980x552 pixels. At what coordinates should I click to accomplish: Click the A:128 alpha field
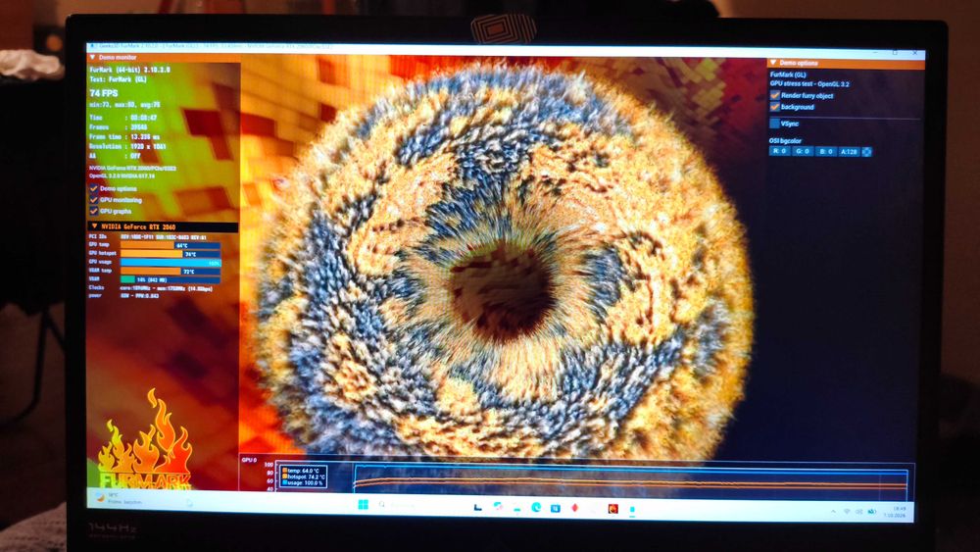click(x=849, y=151)
